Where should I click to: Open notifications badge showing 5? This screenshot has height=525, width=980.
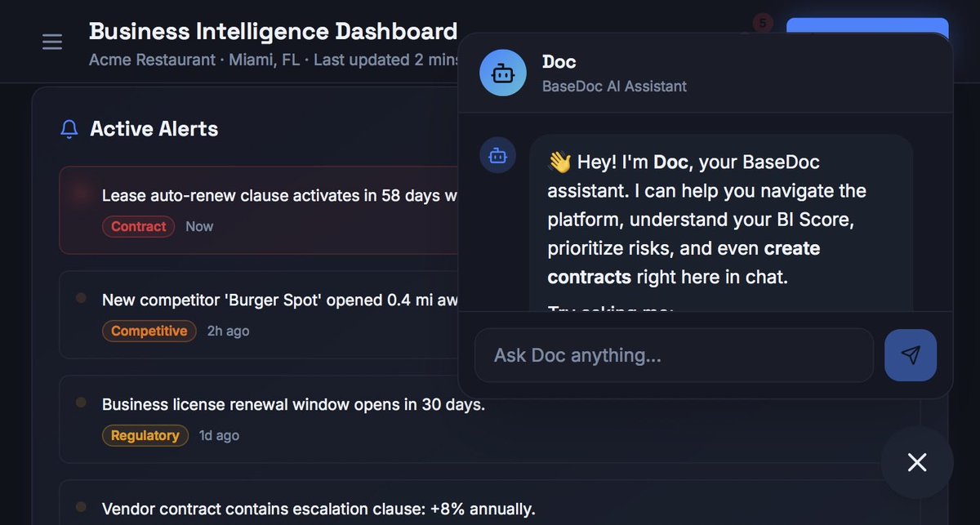(x=763, y=24)
